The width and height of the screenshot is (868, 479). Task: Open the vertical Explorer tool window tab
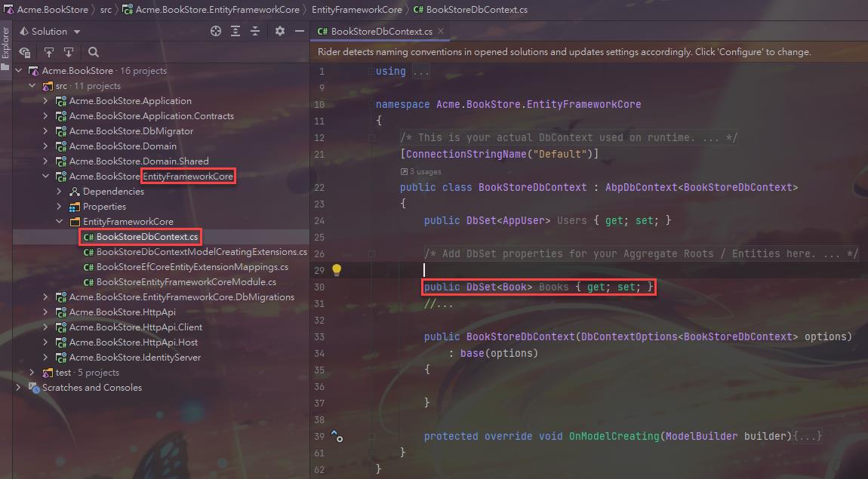(x=5, y=44)
